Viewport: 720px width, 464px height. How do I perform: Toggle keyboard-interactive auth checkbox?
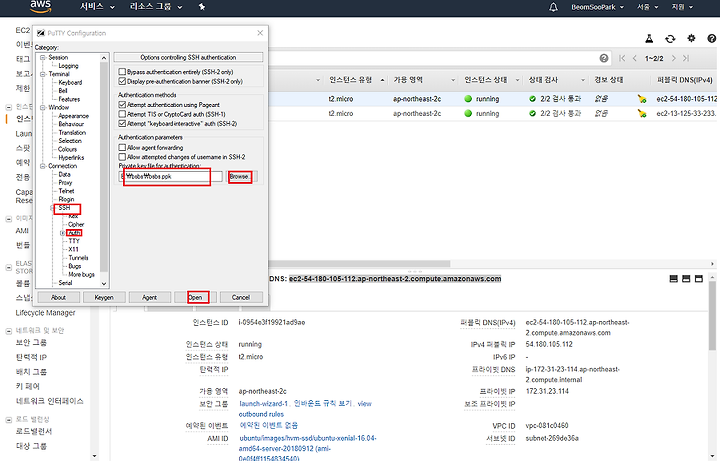[x=122, y=124]
